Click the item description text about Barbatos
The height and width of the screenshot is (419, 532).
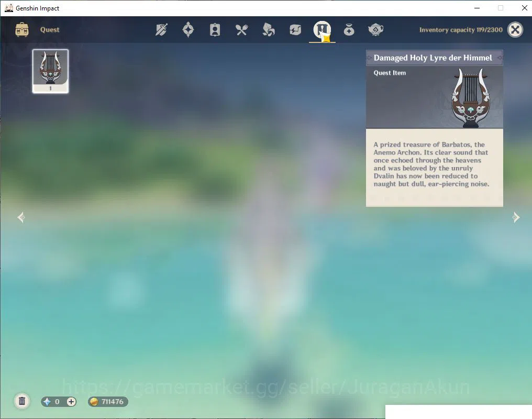431,164
